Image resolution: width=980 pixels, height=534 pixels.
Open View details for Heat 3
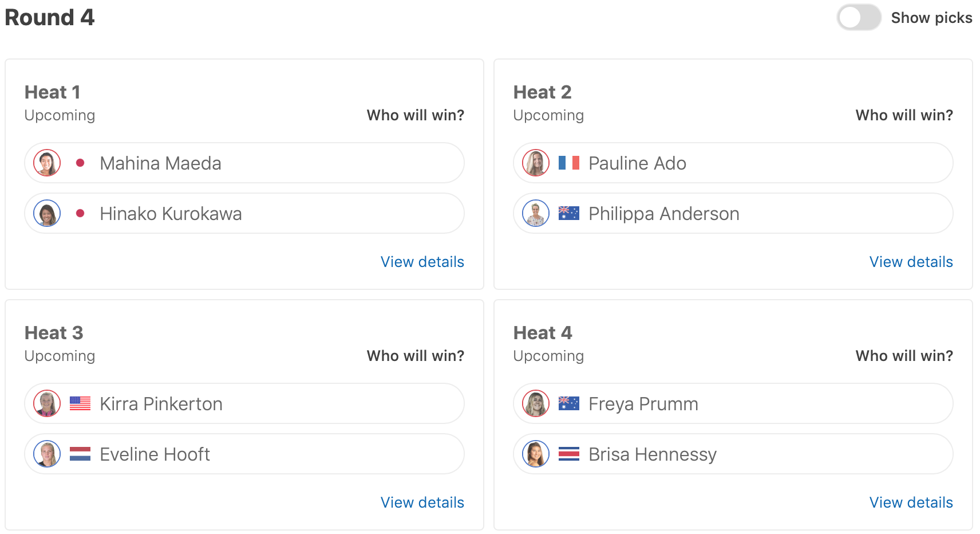[422, 502]
